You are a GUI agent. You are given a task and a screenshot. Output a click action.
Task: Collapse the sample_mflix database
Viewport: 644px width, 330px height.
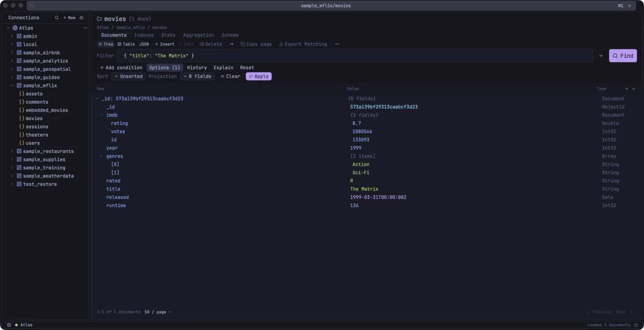[12, 85]
